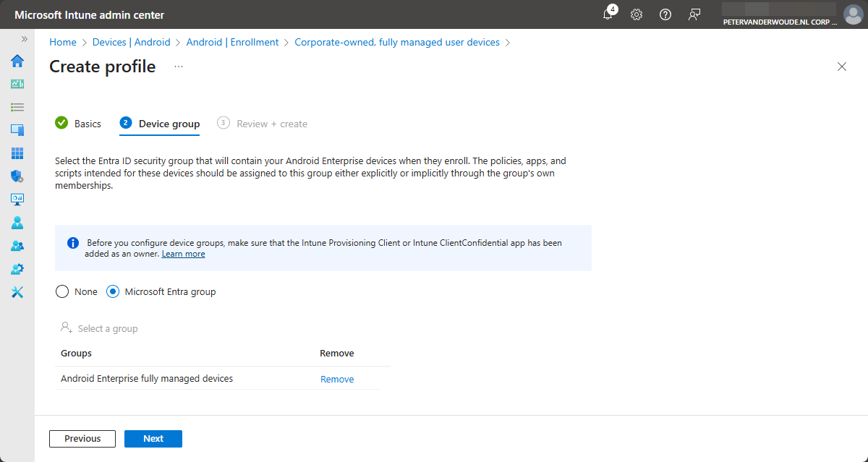Open the Dashboard icon in the sidebar
This screenshot has height=462, width=868.
[17, 84]
